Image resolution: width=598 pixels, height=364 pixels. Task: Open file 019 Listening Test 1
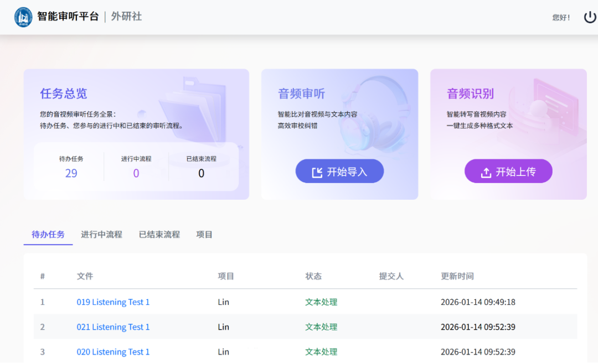[113, 302]
